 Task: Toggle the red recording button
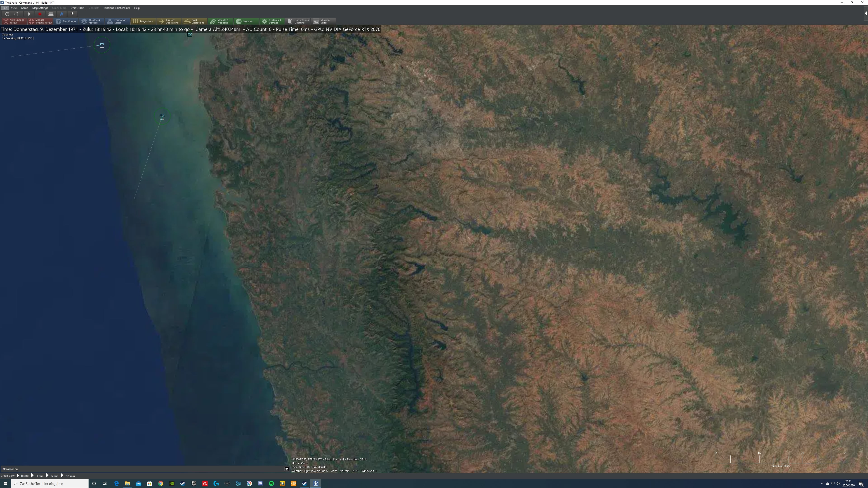40,14
